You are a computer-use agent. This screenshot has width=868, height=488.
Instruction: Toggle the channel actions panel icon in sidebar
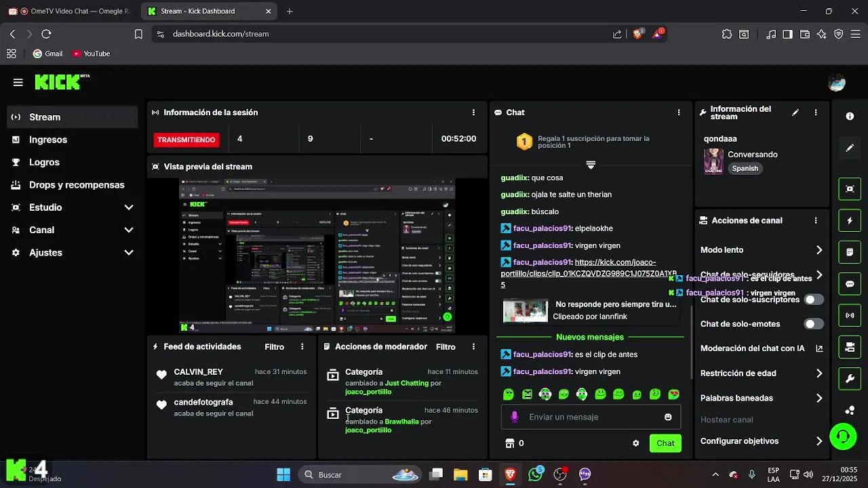click(850, 347)
